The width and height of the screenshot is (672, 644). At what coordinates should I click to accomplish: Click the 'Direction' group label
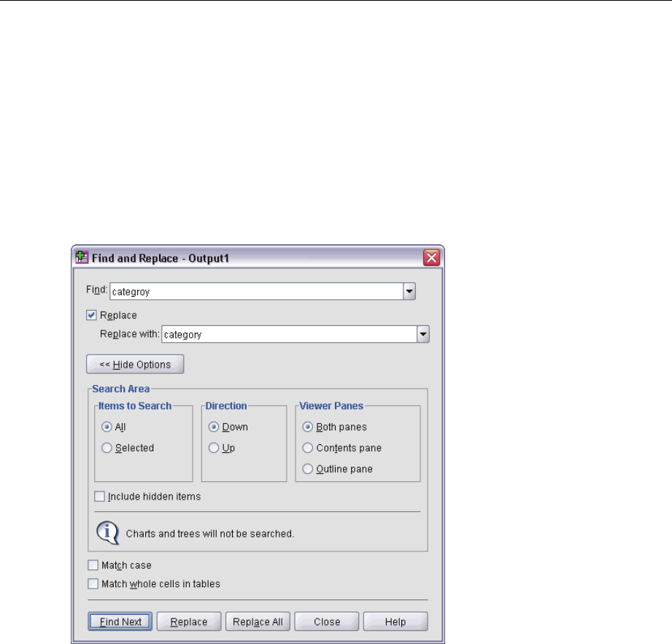coord(226,406)
